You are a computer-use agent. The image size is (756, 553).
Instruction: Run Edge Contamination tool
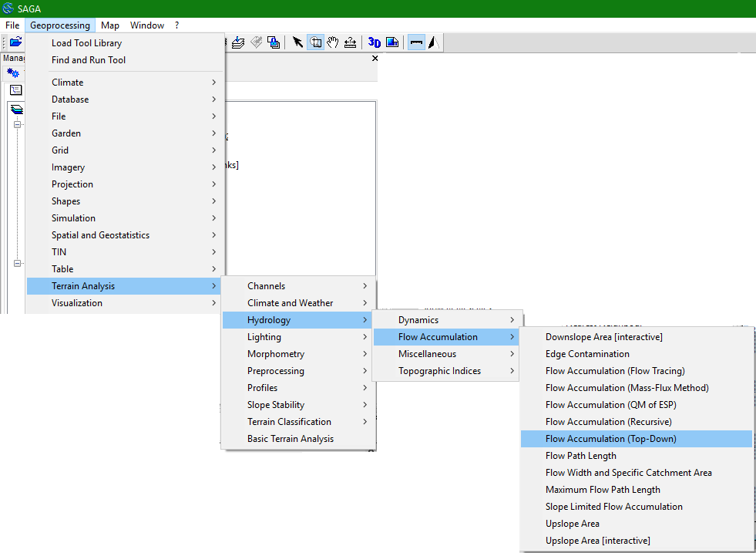[x=637, y=354]
